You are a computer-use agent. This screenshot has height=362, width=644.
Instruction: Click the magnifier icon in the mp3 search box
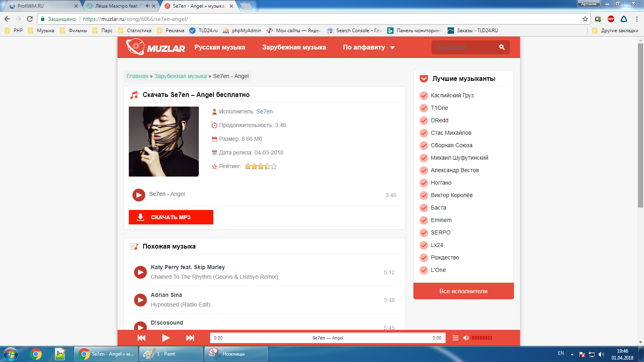pos(502,47)
